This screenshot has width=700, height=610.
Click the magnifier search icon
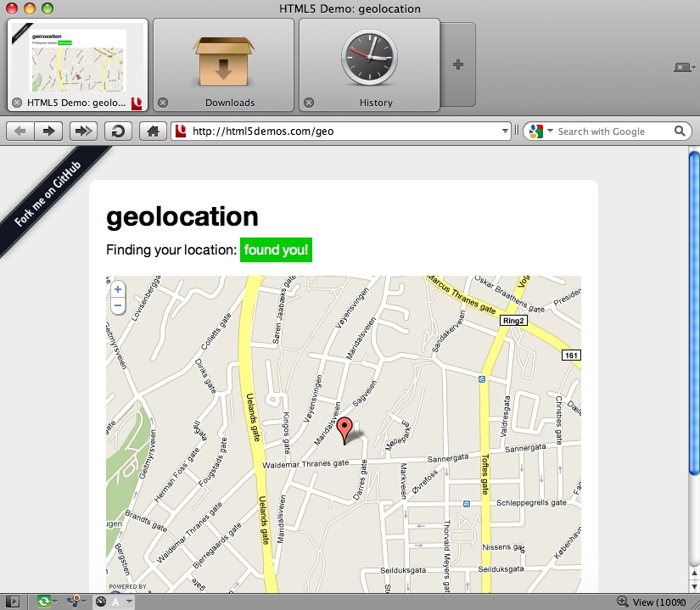pyautogui.click(x=680, y=132)
